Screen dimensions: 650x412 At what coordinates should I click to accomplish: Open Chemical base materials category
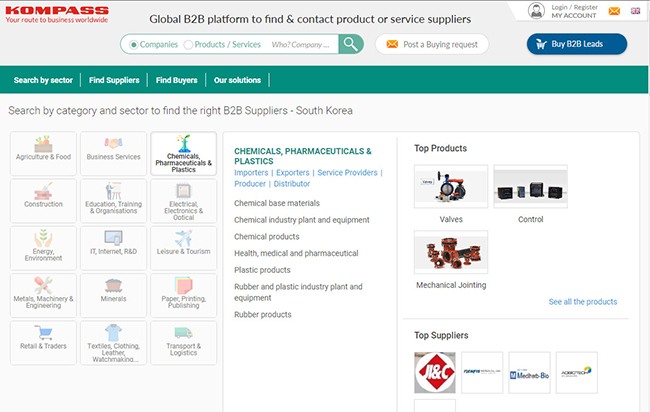point(277,203)
